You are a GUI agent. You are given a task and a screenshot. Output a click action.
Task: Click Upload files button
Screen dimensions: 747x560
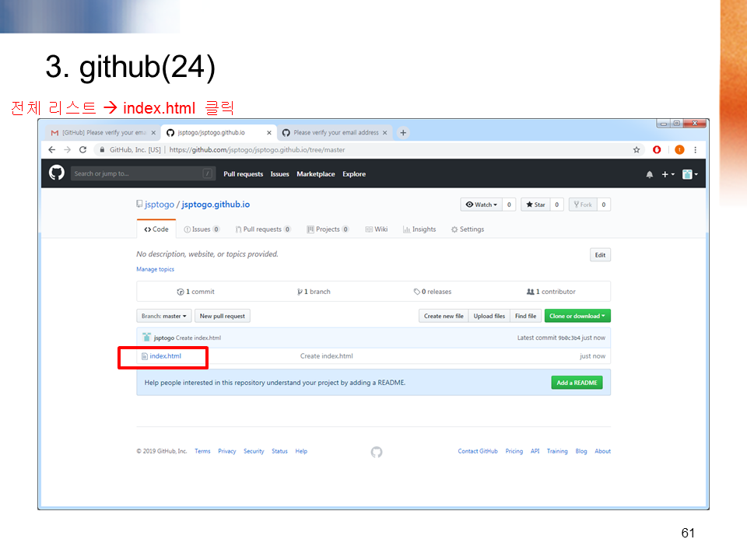[x=489, y=316]
